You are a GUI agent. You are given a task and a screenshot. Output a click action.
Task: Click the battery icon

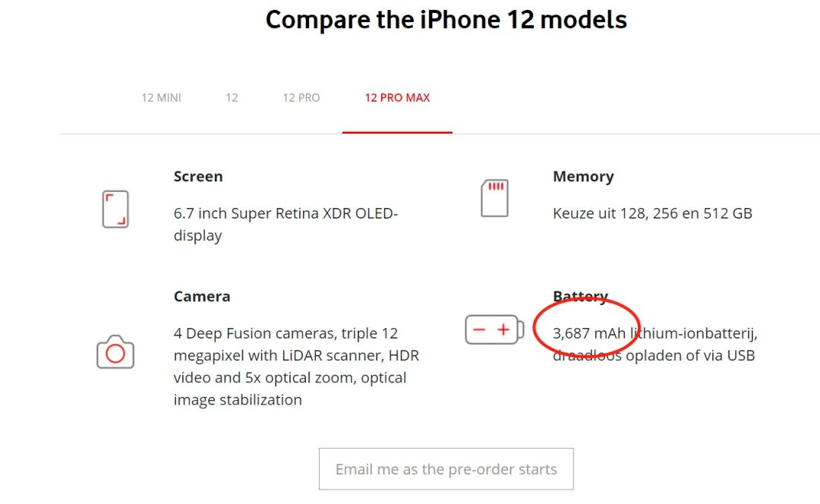tap(494, 329)
